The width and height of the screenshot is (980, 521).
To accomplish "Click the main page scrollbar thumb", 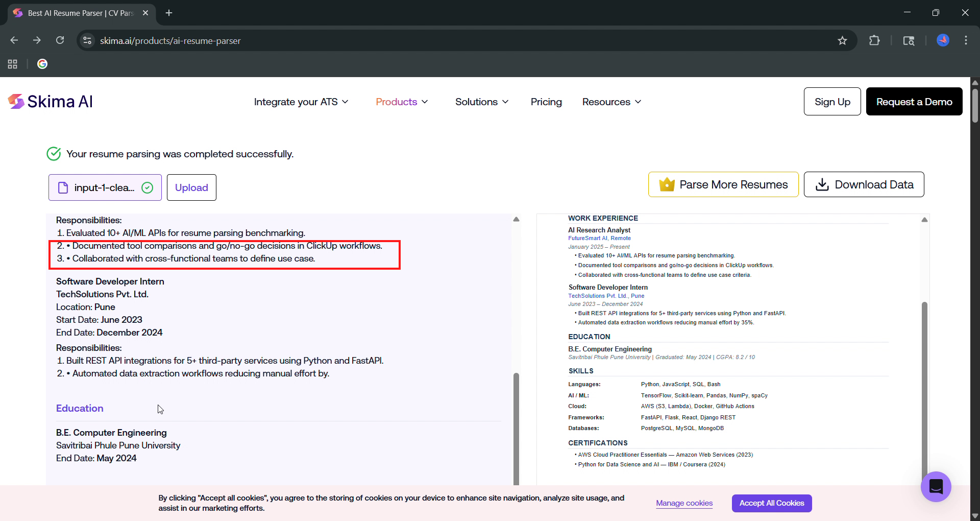I will (975, 106).
